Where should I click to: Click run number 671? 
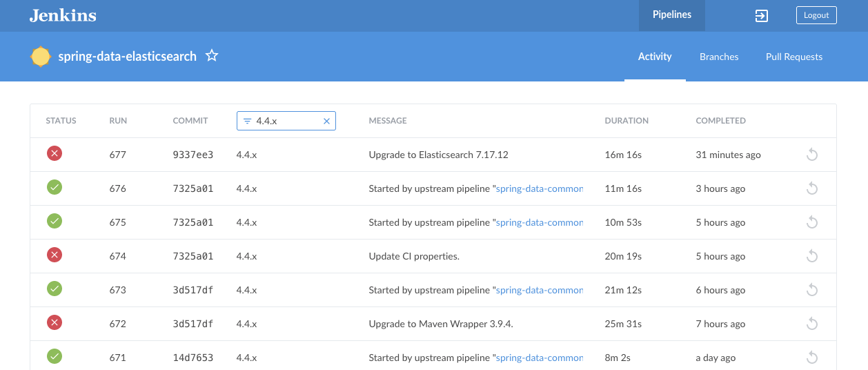click(118, 358)
